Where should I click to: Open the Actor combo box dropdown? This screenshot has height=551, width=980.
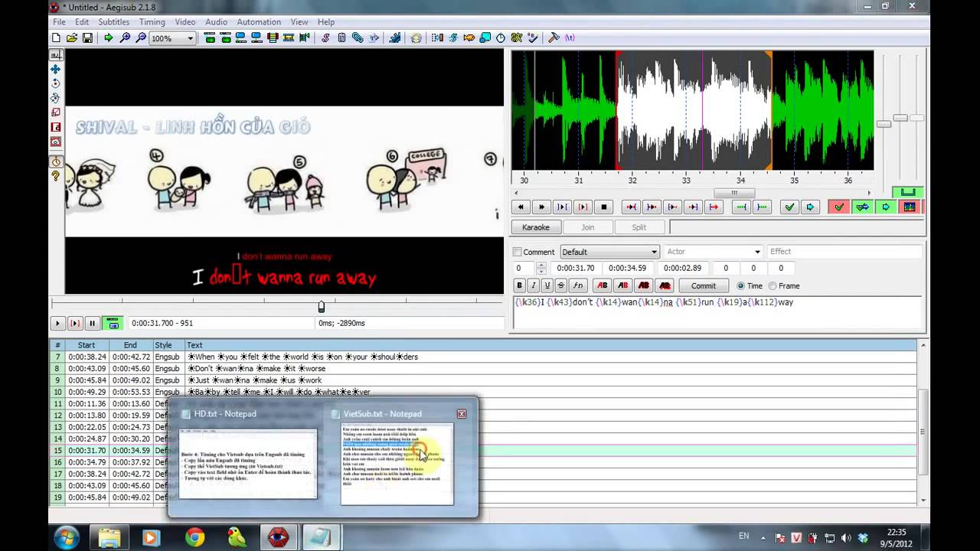click(757, 252)
